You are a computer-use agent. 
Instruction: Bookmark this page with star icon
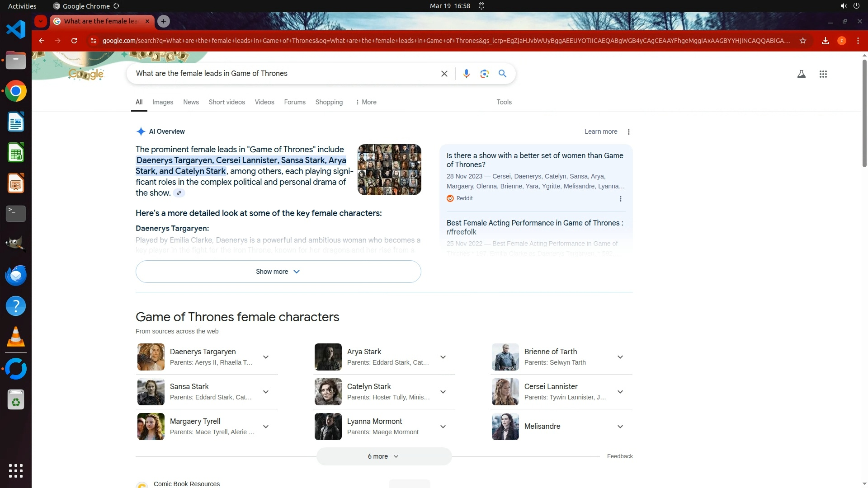[803, 41]
